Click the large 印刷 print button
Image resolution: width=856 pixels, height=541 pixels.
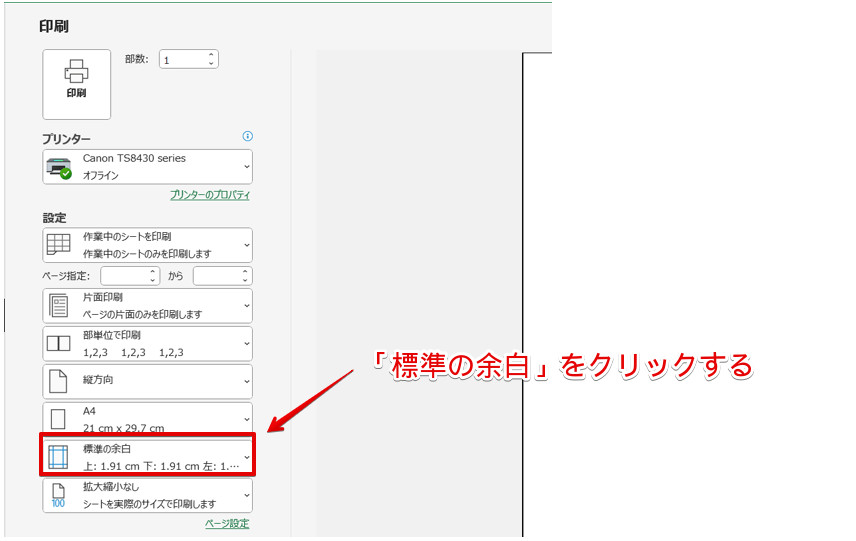click(x=76, y=85)
